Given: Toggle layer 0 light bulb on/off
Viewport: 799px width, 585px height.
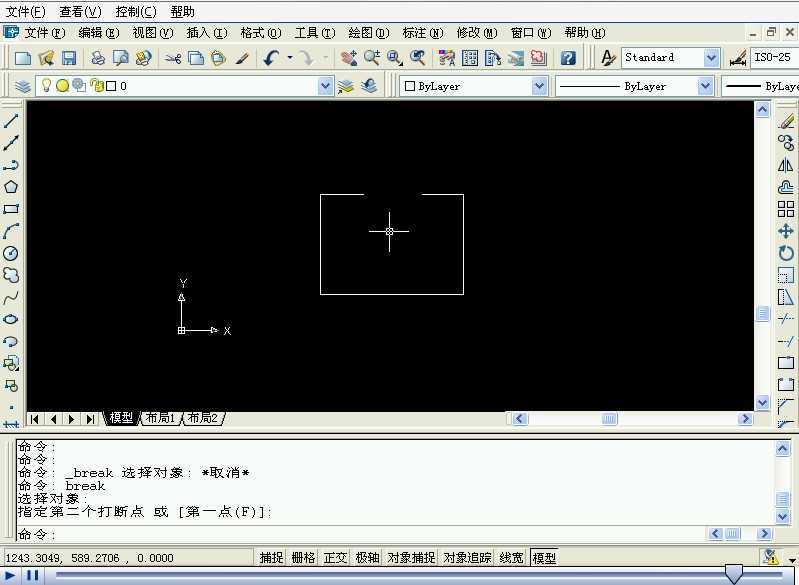Looking at the screenshot, I should pos(46,85).
